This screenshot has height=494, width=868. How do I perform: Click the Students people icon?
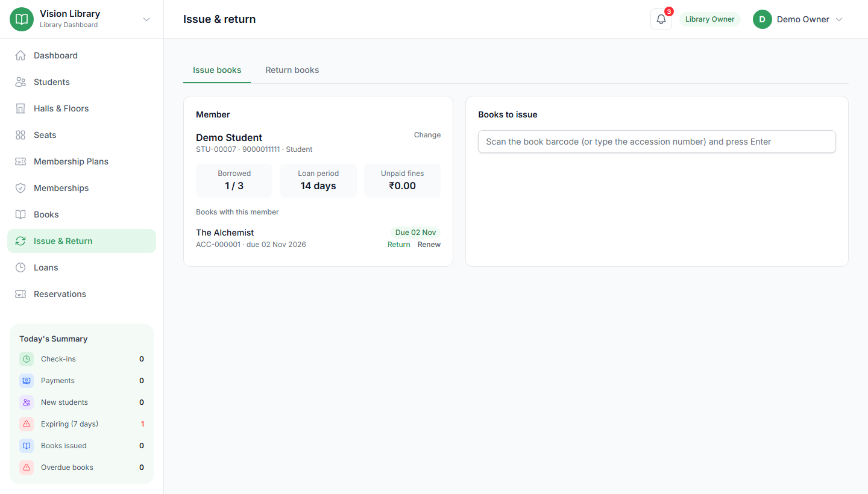coord(20,82)
